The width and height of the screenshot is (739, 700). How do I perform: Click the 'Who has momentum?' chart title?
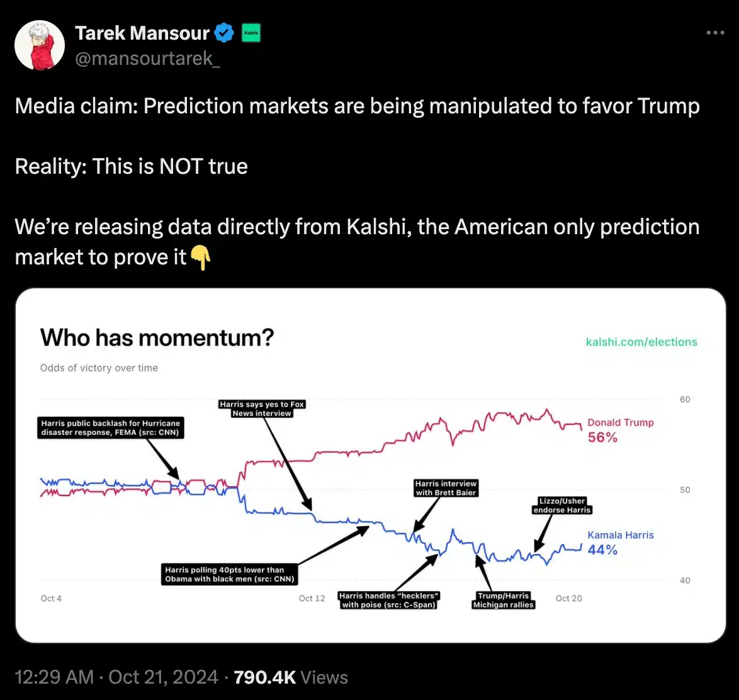pos(157,338)
